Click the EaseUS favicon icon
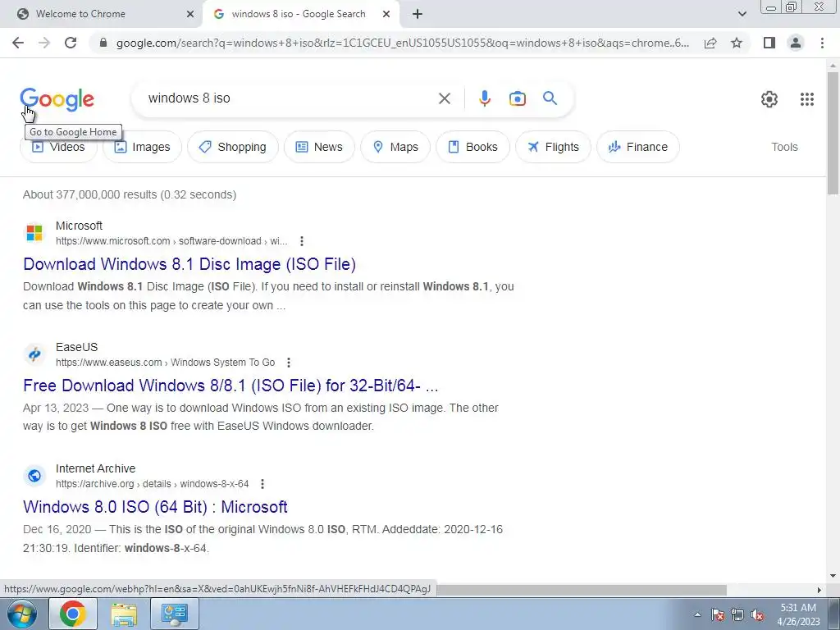 coord(34,354)
